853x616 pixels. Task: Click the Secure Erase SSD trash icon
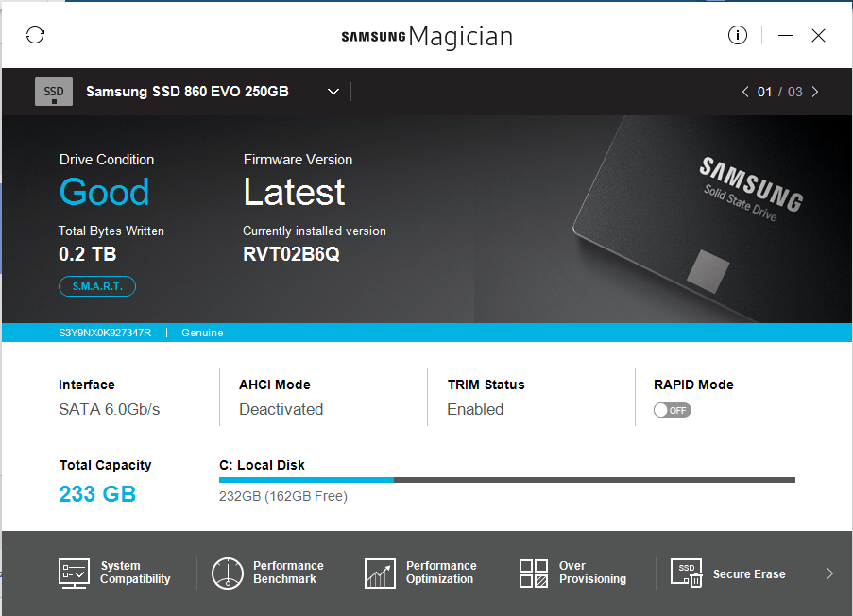click(x=686, y=573)
